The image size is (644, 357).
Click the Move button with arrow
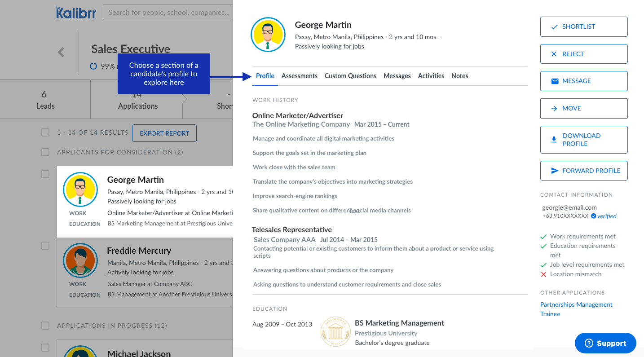(583, 108)
